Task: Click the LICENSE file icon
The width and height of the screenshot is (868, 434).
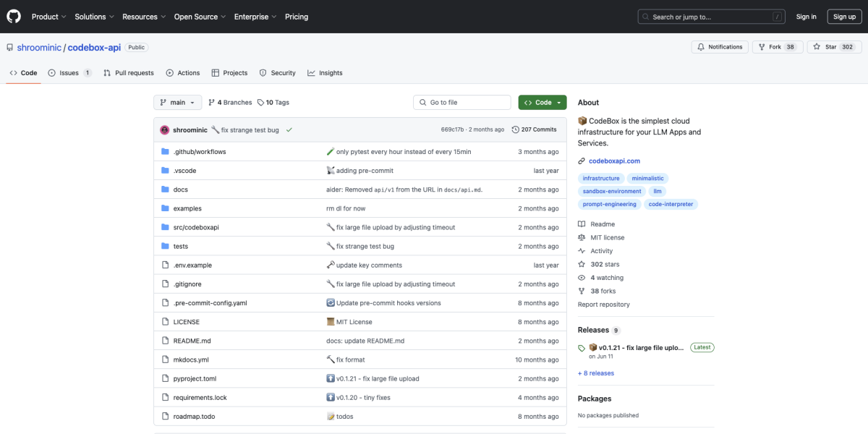Action: point(165,322)
